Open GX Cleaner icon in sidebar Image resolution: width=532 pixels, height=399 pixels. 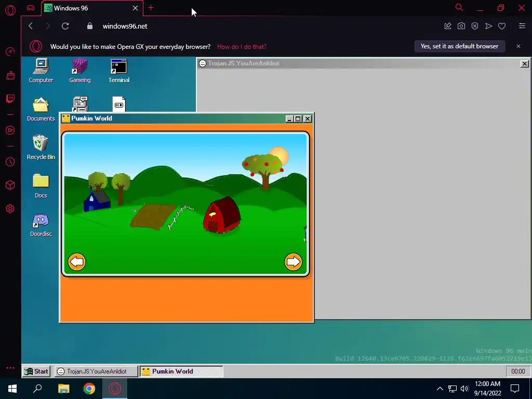tap(10, 75)
